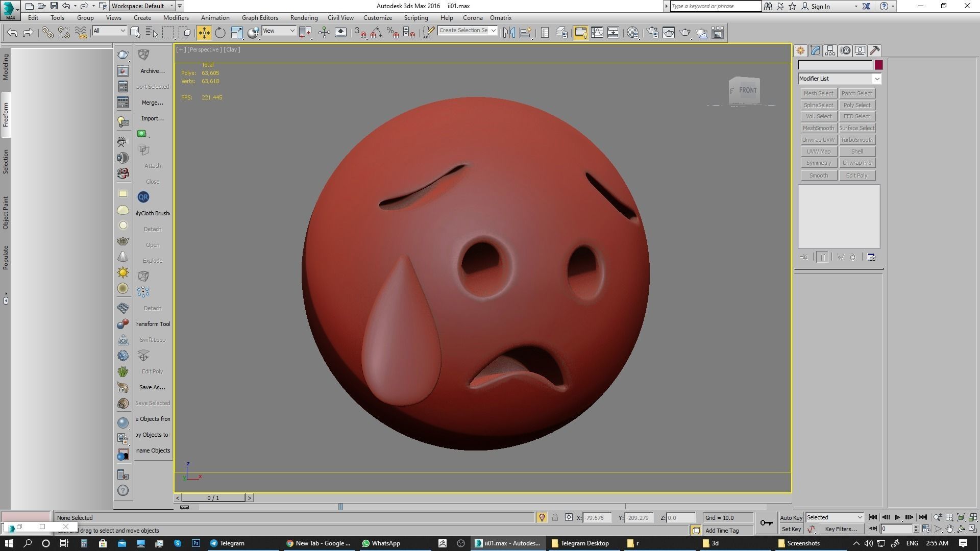
Task: Toggle the Selection Lock padlock
Action: [555, 517]
